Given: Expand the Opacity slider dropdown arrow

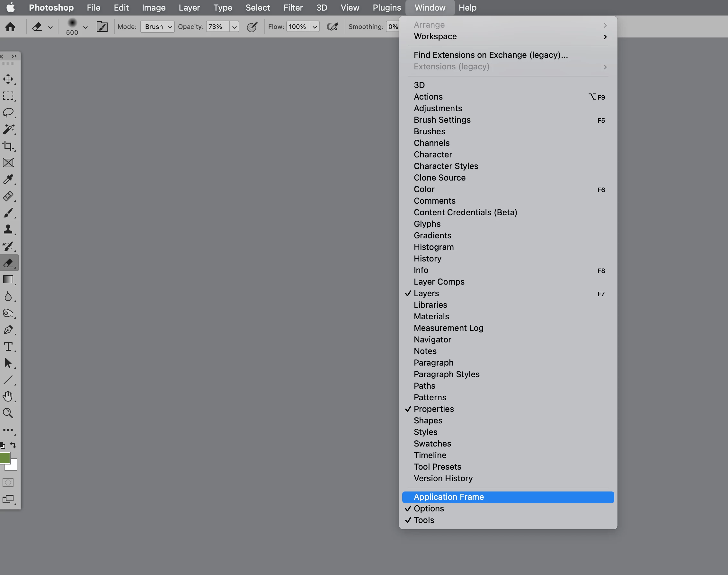Looking at the screenshot, I should (234, 27).
